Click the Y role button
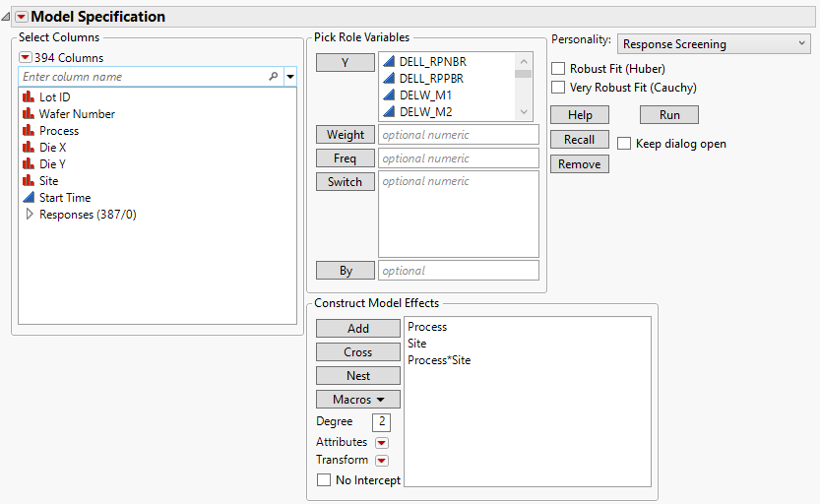This screenshot has width=820, height=504. pyautogui.click(x=346, y=63)
